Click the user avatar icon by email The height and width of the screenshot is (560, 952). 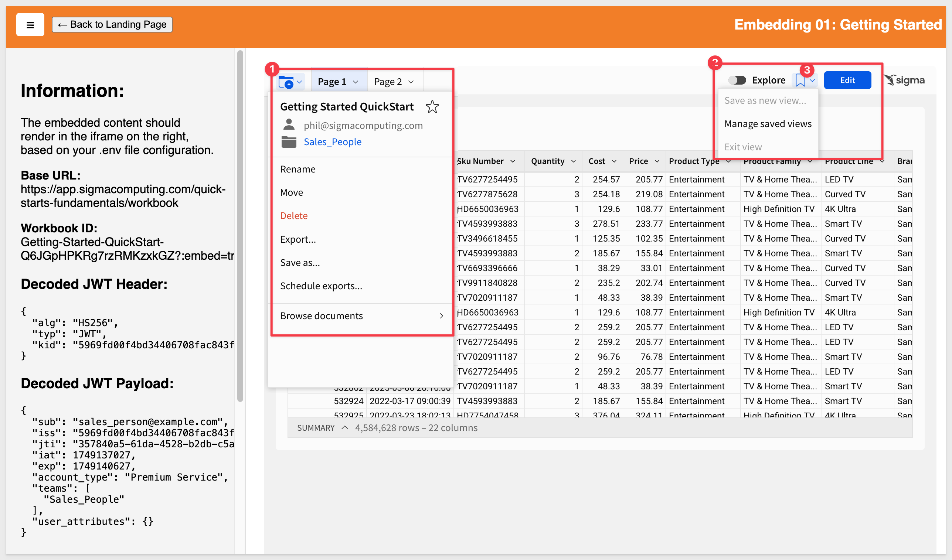289,124
